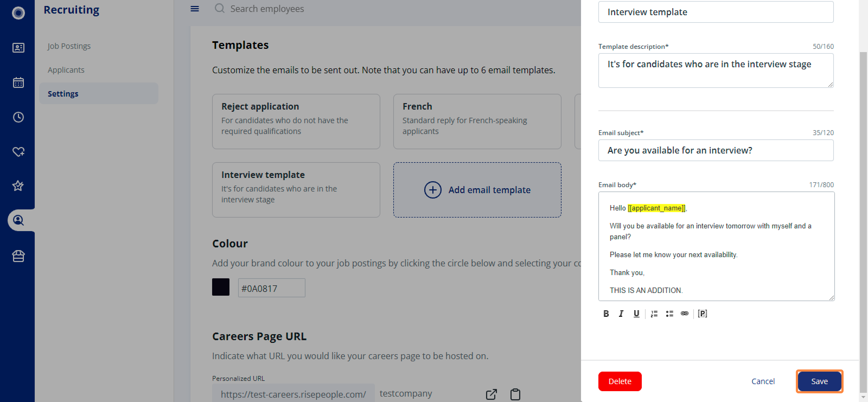Screen dimensions: 868x402
Task: Click the [[applicant_name]] placeholder in body
Action: [x=656, y=208]
